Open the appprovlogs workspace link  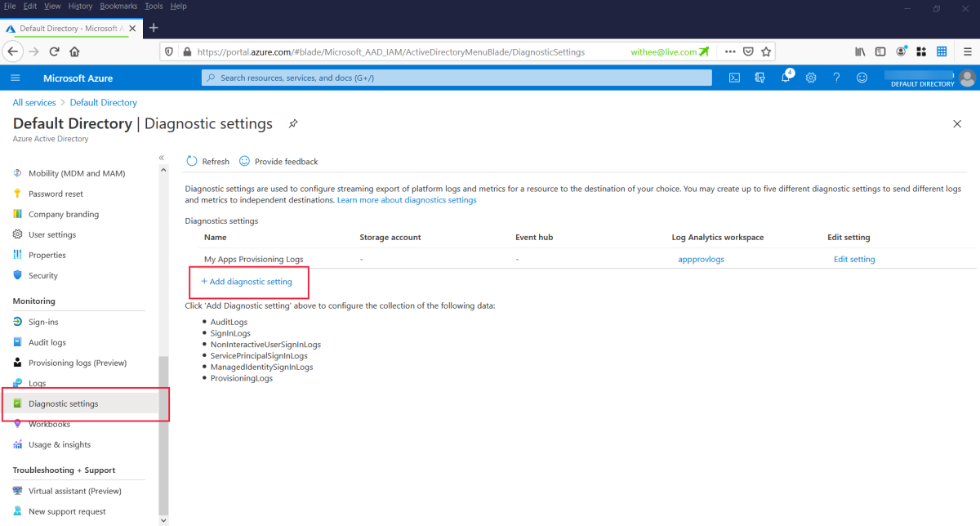tap(701, 259)
